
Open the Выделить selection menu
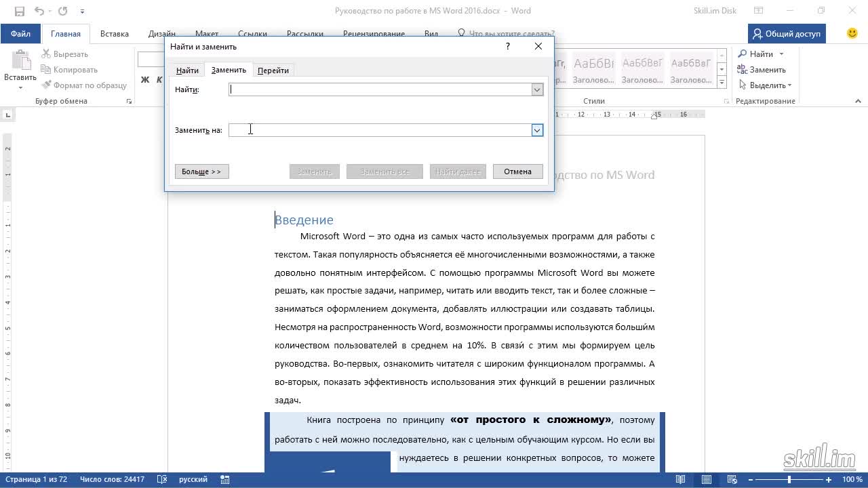(765, 85)
